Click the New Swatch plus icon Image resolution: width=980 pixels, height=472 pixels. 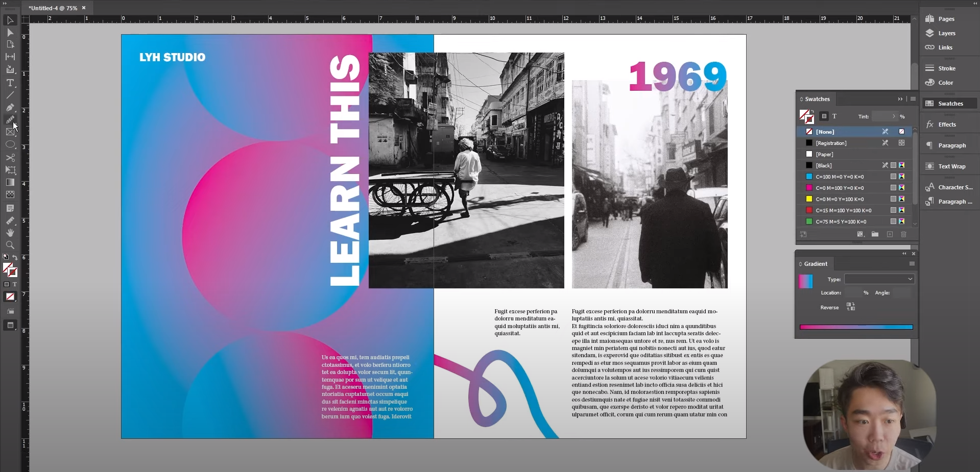(x=890, y=234)
